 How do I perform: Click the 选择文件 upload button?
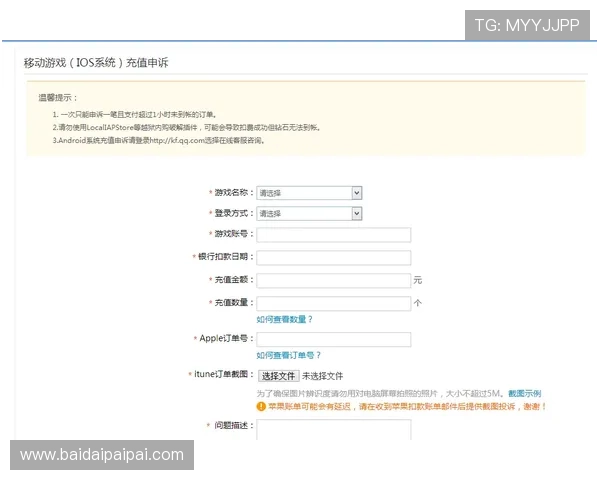[279, 376]
